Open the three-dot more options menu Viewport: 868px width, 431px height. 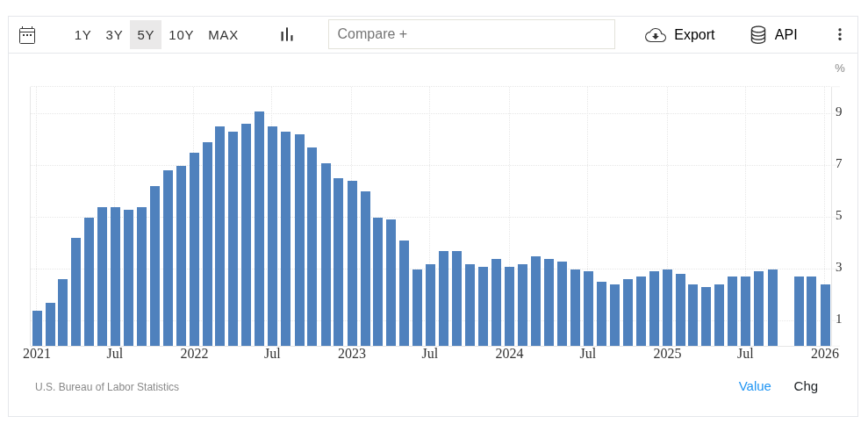(840, 35)
